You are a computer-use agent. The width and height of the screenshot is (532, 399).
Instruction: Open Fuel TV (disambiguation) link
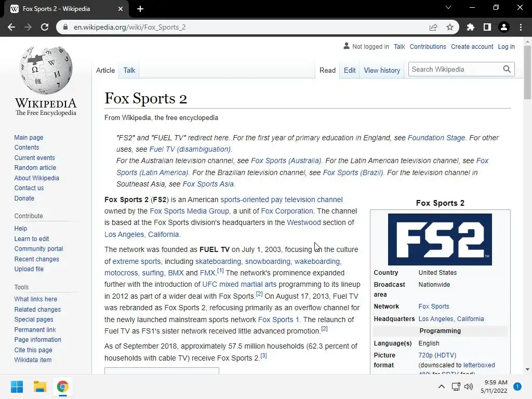[x=190, y=149]
